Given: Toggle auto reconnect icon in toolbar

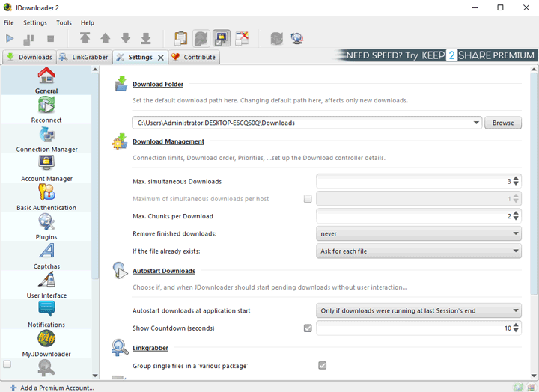Looking at the screenshot, I should tap(201, 38).
